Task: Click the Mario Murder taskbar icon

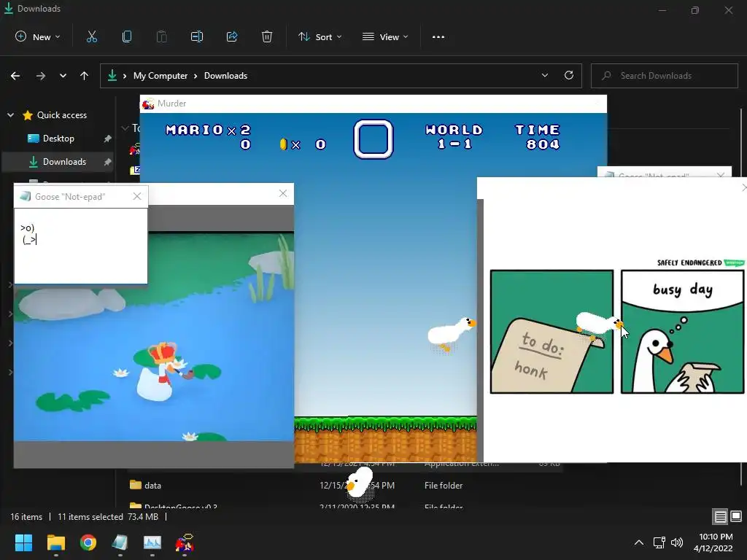Action: point(185,542)
